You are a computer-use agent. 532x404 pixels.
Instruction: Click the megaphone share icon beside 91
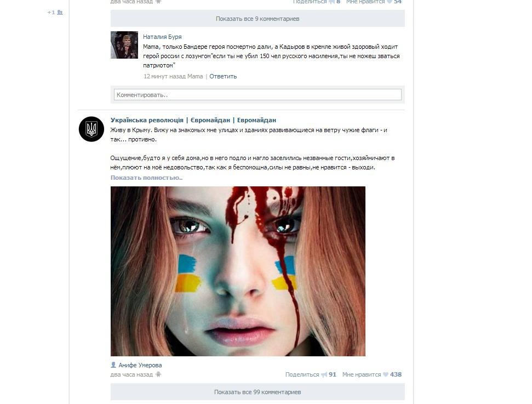[324, 374]
